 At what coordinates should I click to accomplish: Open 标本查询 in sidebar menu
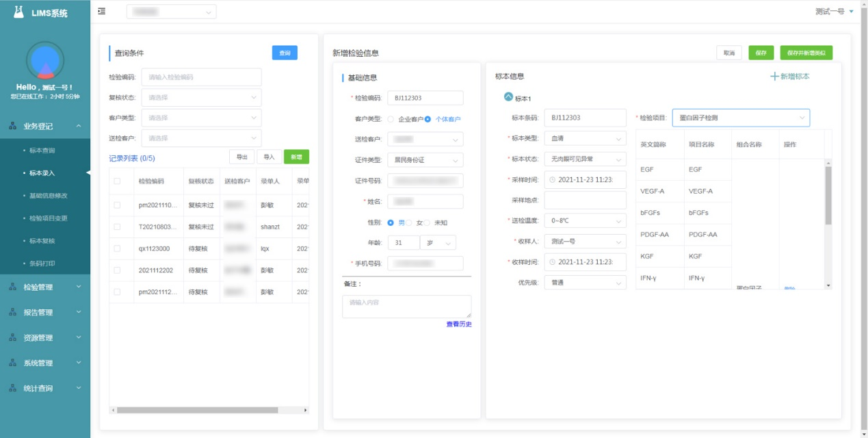(x=42, y=151)
